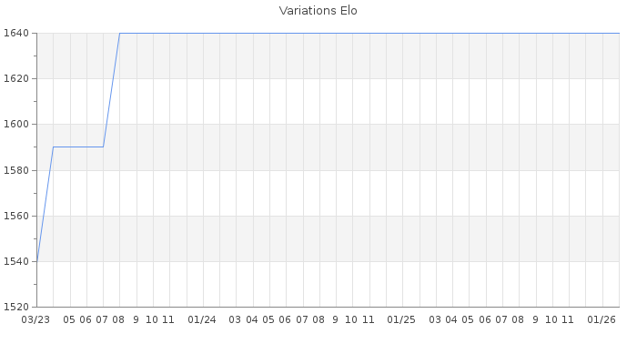Click the 1540 y-axis label
Image resolution: width=637 pixels, height=364 pixels.
pyautogui.click(x=17, y=261)
